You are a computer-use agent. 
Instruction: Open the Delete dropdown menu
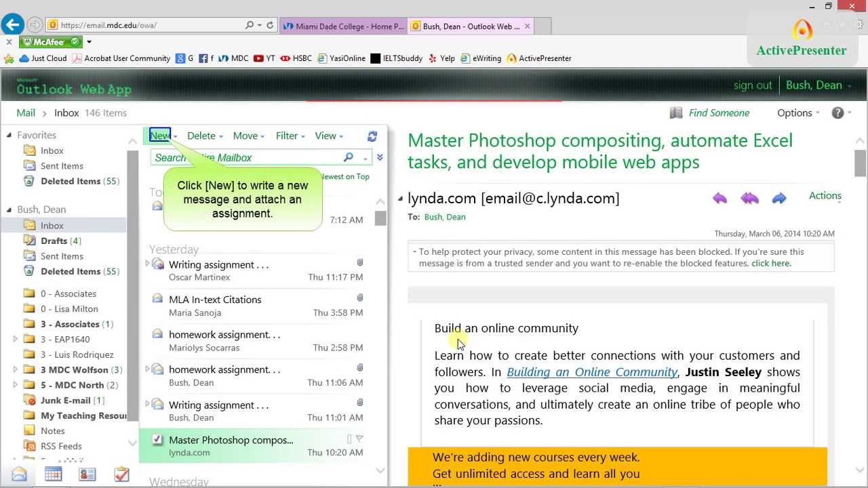[x=206, y=136]
